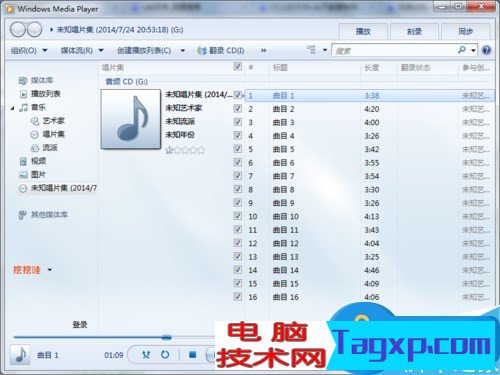
Task: Toggle repeat playback button
Action: (x=165, y=355)
